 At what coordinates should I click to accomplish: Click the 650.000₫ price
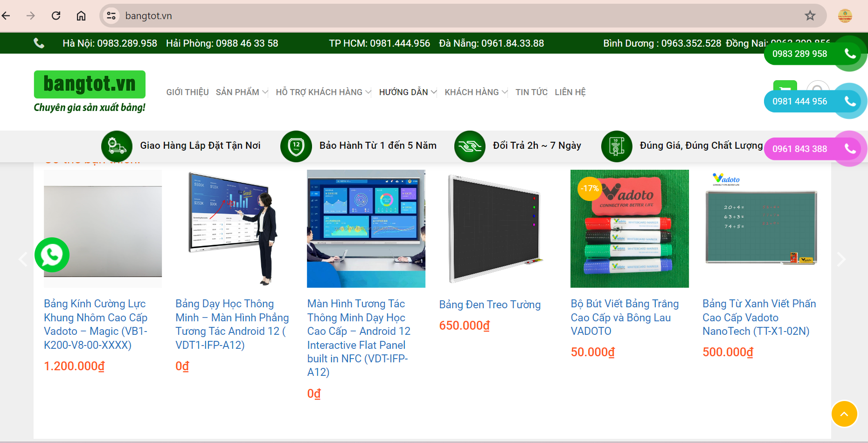(x=465, y=325)
